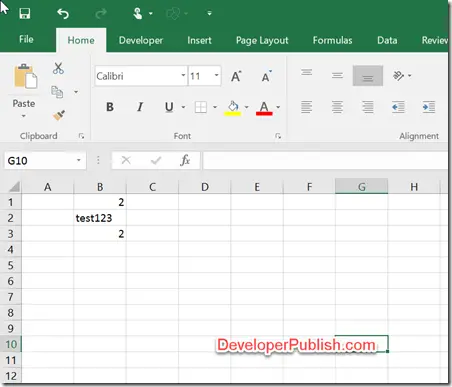Viewport: 452px width, 387px height.
Task: Apply yellow Fill Color
Action: point(233,108)
